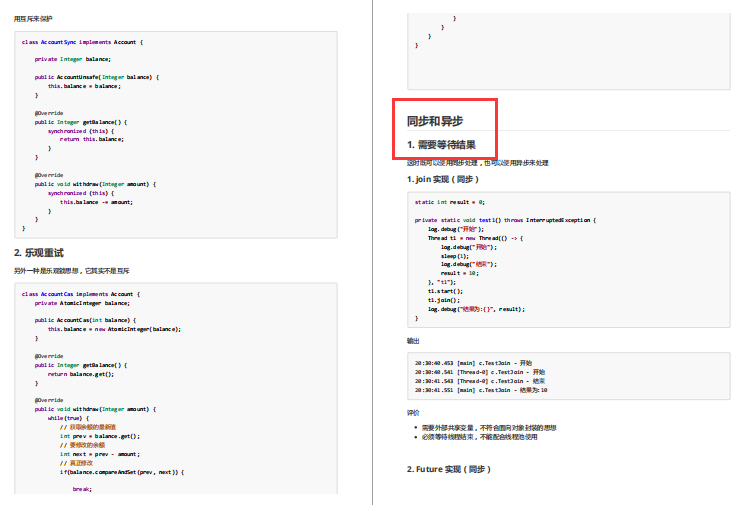749x505 pixels.
Task: Click the line "sleep(1);"
Action: 455,256
